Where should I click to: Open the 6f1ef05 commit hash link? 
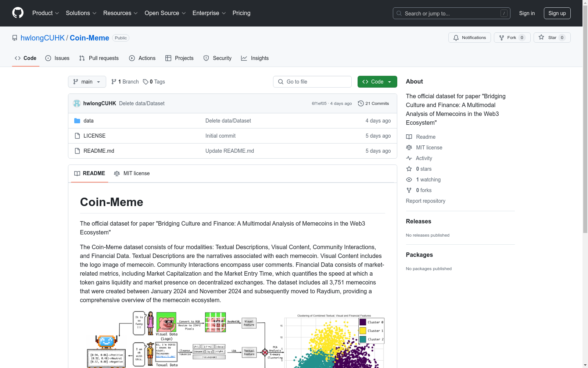tap(319, 103)
